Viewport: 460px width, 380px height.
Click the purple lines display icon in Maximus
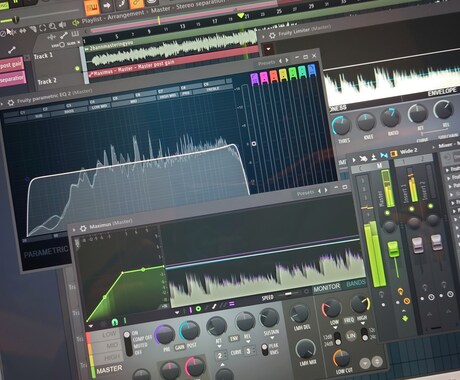(x=231, y=304)
